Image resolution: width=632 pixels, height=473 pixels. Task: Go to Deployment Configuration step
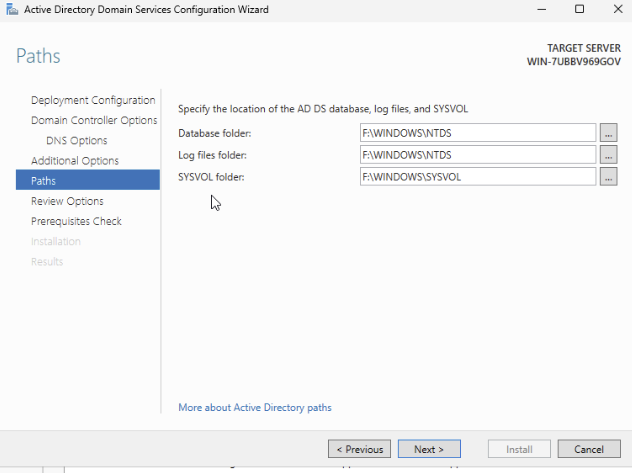[93, 100]
